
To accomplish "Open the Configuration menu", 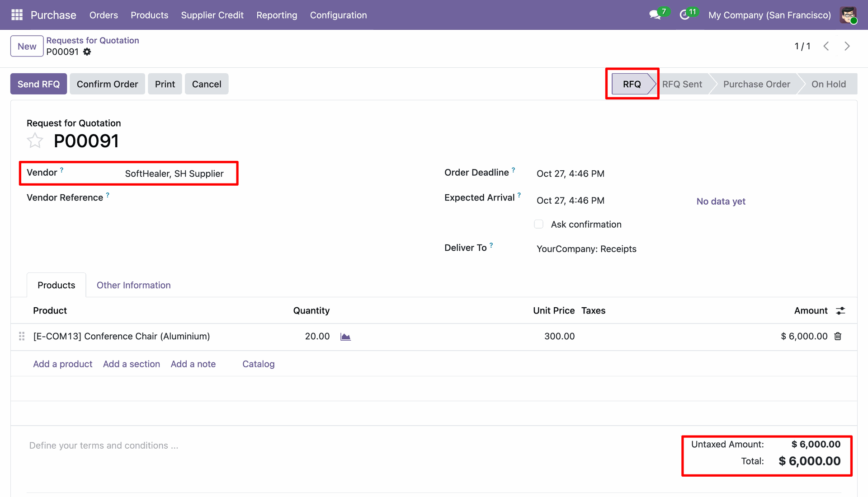I will point(338,15).
